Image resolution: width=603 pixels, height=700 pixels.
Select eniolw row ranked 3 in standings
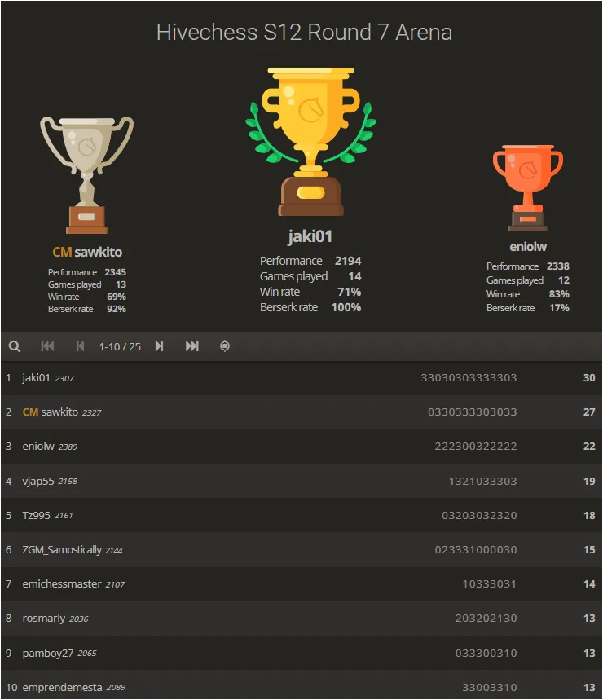301,447
